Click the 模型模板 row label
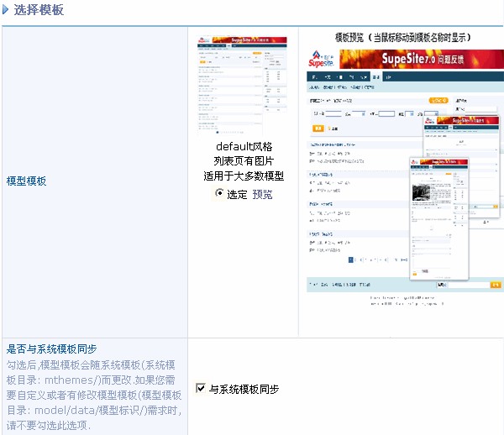The height and width of the screenshot is (435, 504). tap(26, 181)
